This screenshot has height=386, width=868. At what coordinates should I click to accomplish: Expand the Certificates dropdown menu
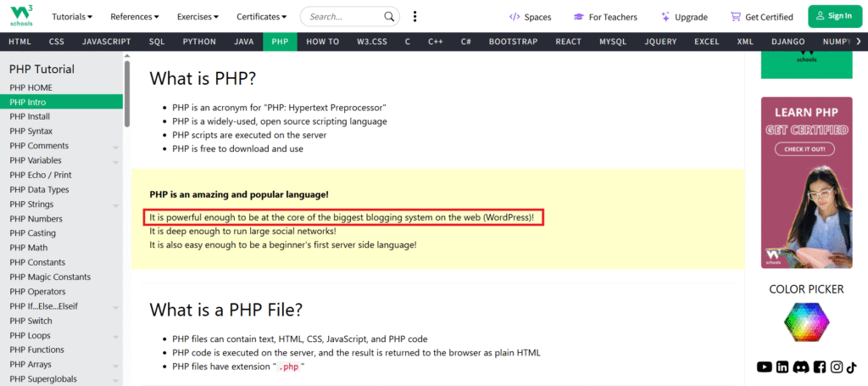coord(261,16)
